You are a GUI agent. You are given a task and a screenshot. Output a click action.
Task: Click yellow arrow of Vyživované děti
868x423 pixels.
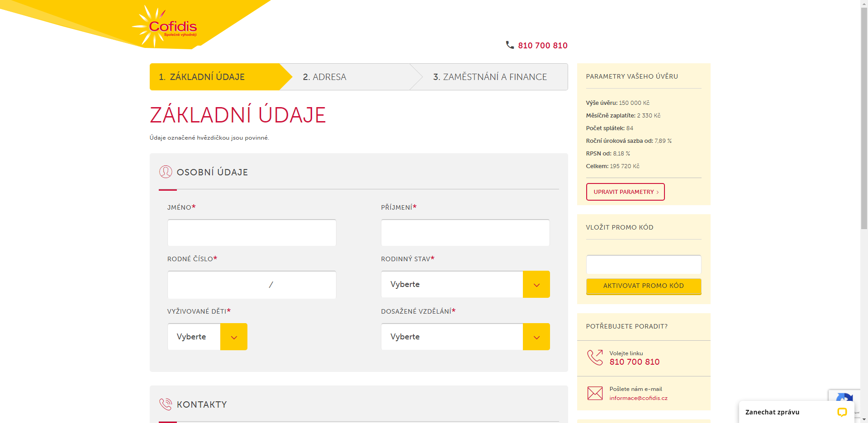[x=234, y=337]
